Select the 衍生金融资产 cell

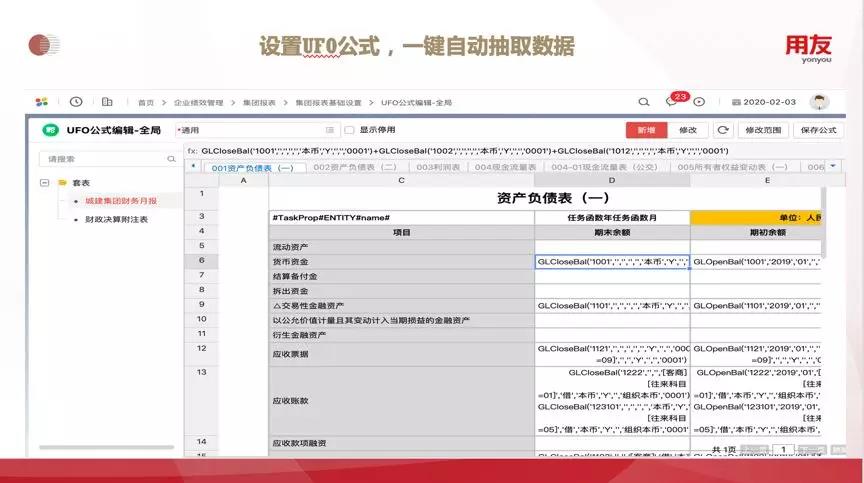[401, 335]
